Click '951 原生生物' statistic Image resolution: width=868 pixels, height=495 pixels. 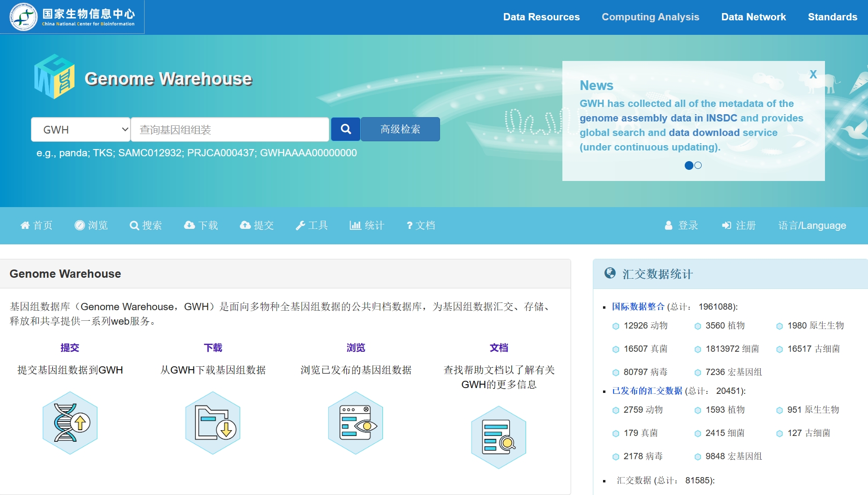coord(813,410)
